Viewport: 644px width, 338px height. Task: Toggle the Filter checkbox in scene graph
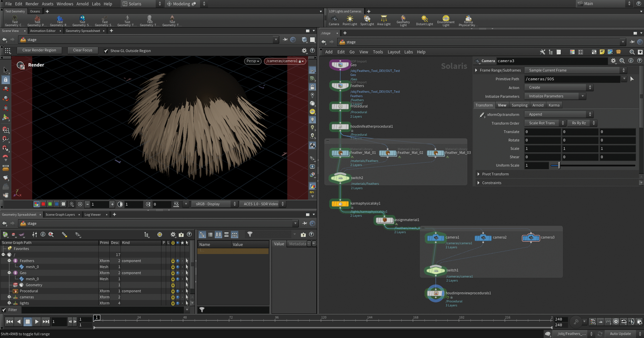click(4, 310)
